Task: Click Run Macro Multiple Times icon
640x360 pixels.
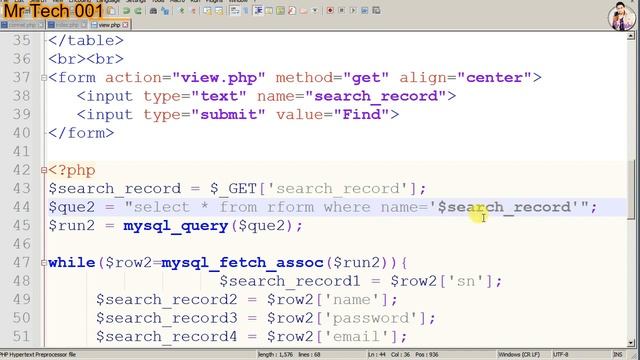Action: point(364,11)
